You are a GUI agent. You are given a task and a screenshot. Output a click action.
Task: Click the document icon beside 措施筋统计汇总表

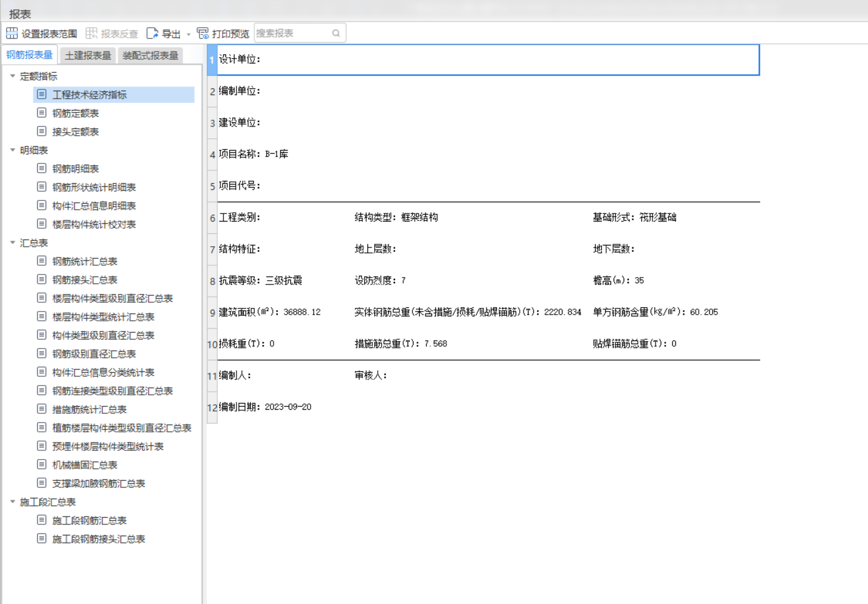tap(41, 408)
